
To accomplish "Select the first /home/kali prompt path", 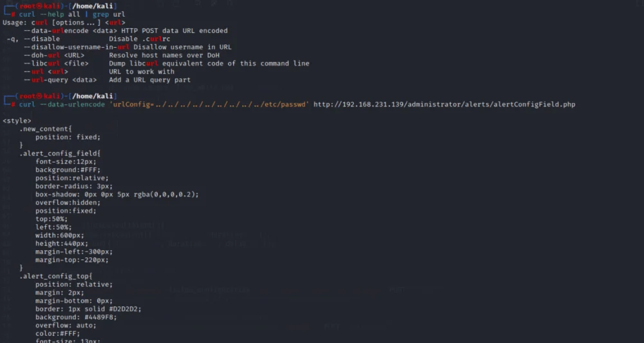I will [94, 6].
